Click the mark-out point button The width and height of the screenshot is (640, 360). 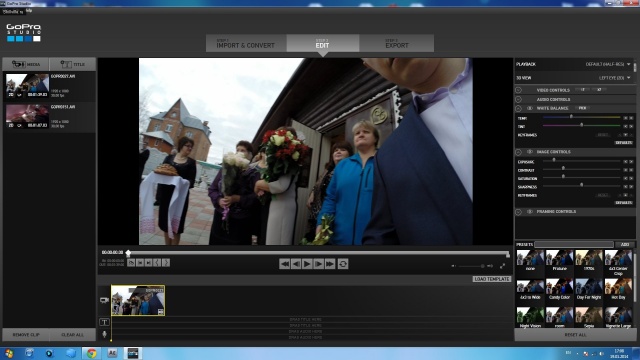149,263
